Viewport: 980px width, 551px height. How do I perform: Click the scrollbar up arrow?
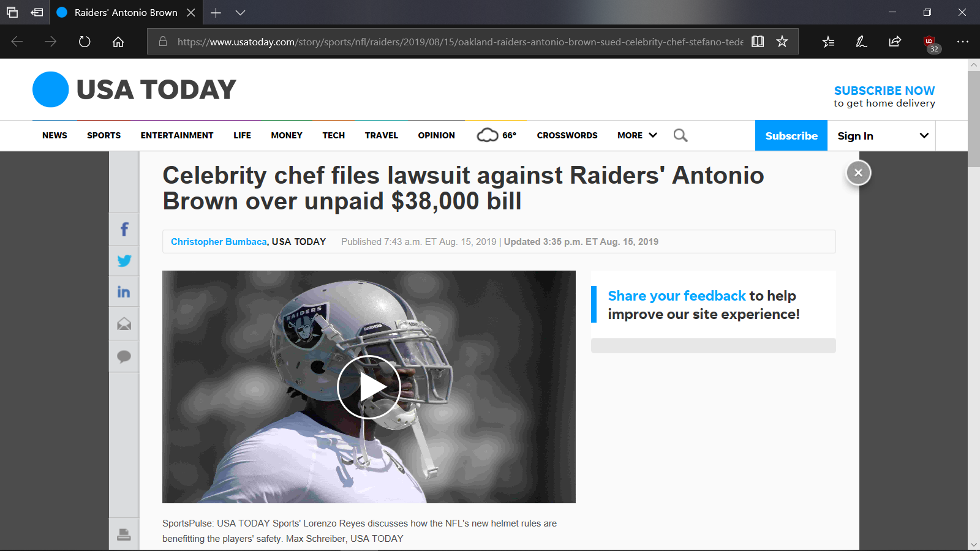tap(974, 65)
